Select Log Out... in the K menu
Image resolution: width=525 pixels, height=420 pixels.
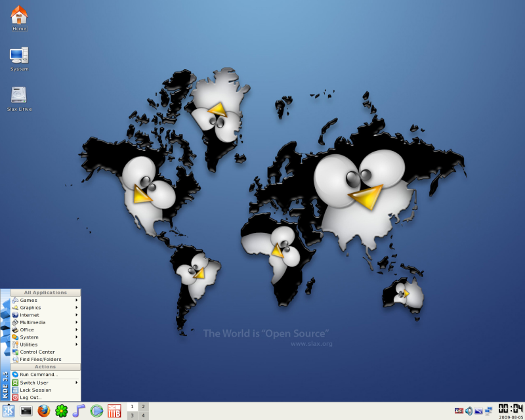pos(45,397)
